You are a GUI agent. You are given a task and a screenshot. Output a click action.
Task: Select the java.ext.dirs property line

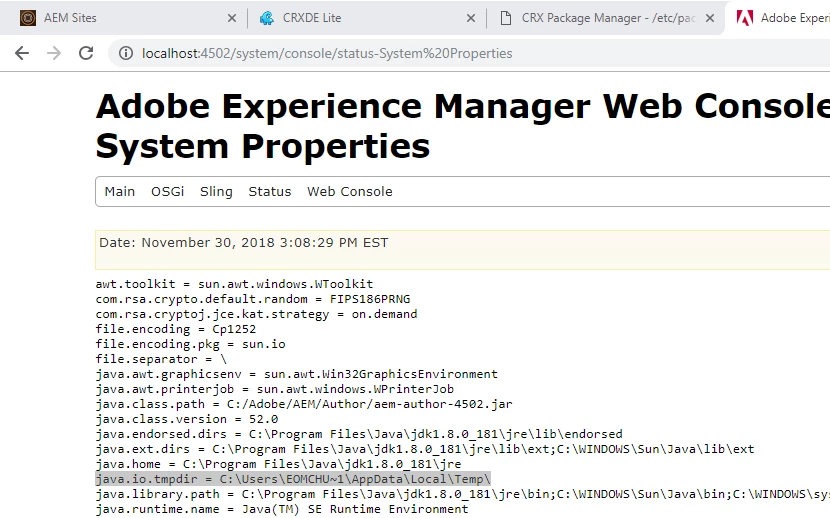click(425, 449)
